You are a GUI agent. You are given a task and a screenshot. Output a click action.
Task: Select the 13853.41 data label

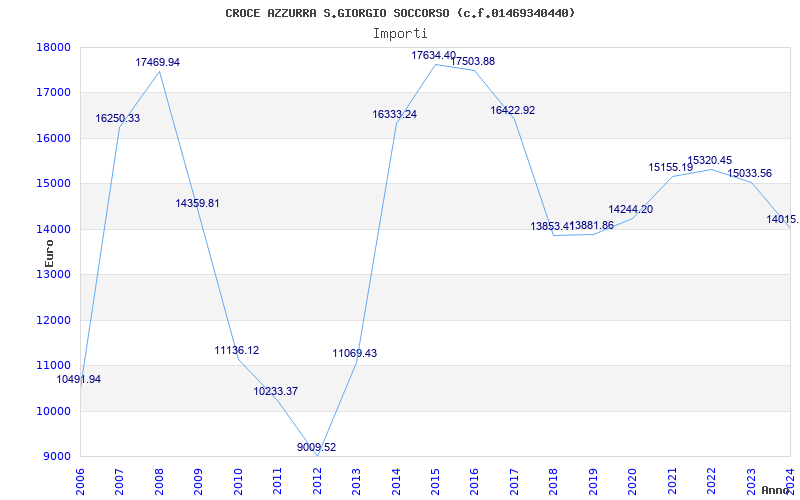552,226
